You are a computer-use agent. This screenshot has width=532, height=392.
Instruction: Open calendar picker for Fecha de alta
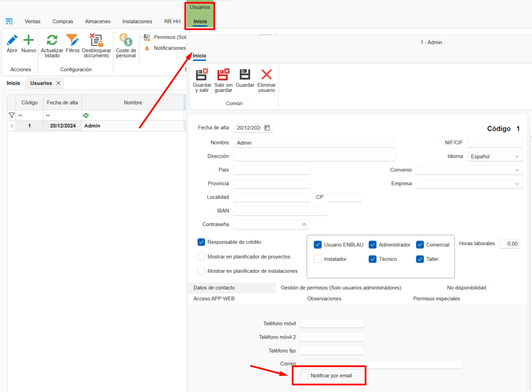click(267, 128)
